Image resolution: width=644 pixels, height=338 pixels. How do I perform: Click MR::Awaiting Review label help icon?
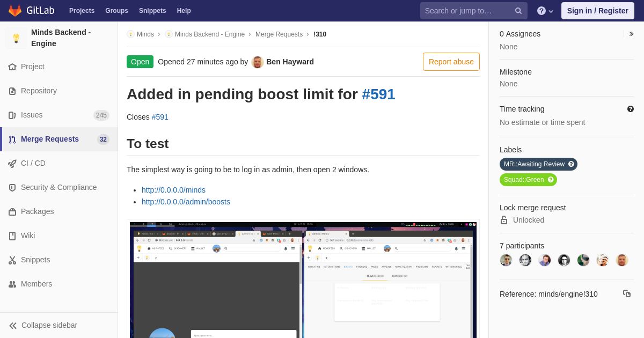pos(571,164)
